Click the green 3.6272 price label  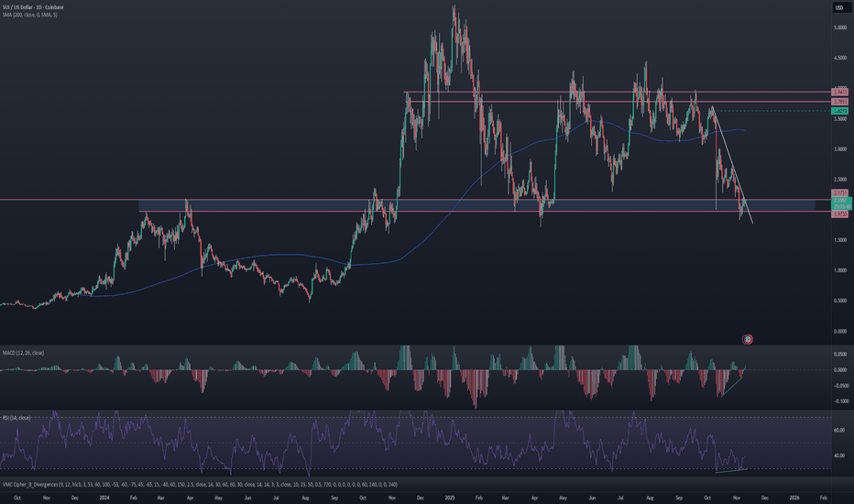tap(839, 111)
